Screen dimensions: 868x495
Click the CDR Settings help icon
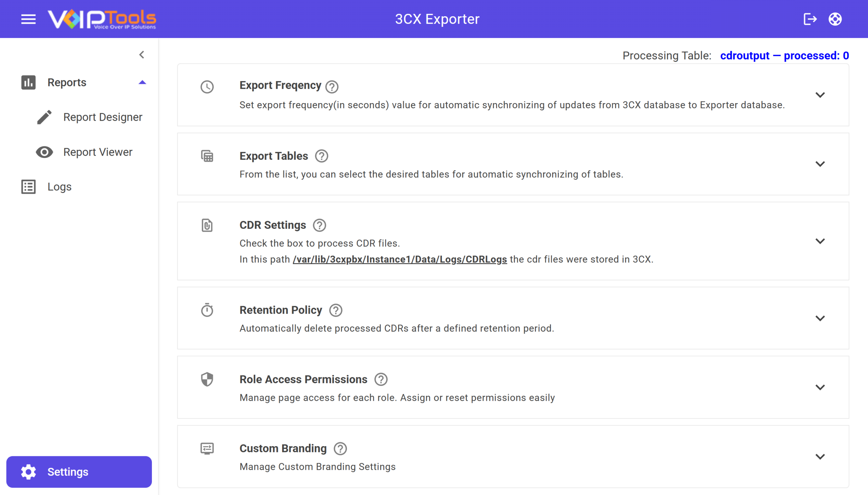319,225
